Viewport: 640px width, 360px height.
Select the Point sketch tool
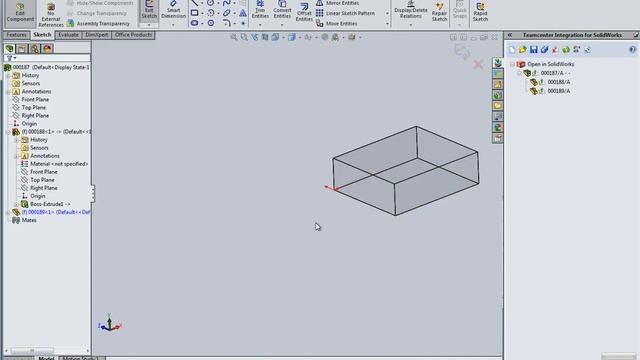coord(243,23)
